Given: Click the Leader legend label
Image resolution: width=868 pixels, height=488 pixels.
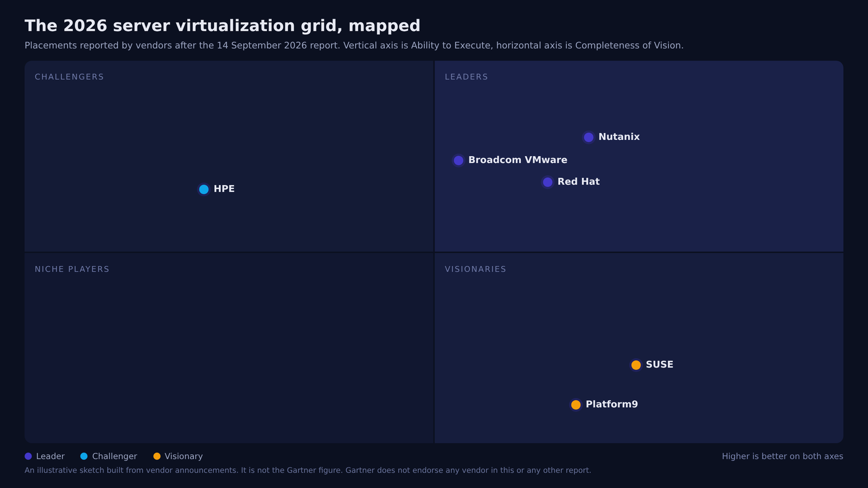Looking at the screenshot, I should (50, 457).
